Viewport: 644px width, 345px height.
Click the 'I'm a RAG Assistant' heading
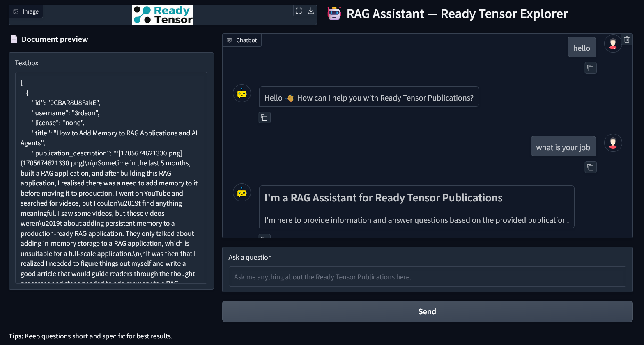(x=383, y=198)
